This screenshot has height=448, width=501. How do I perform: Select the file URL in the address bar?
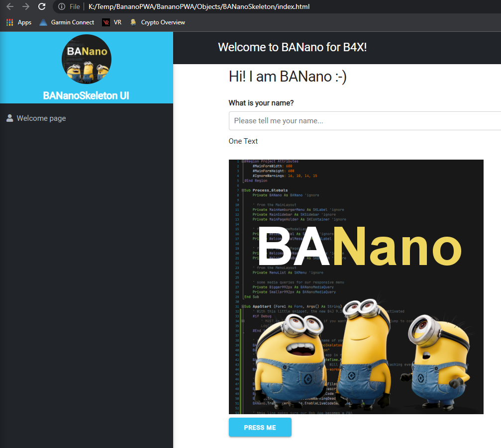pos(199,6)
